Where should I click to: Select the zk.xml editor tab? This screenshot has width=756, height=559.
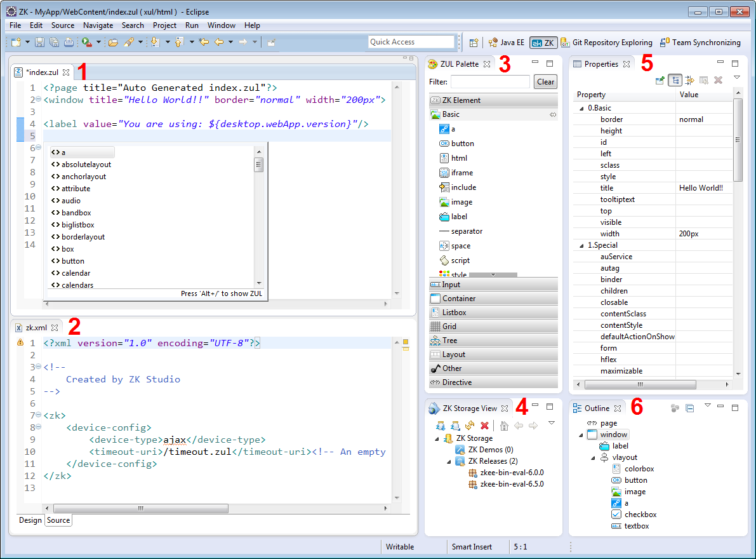coord(36,328)
